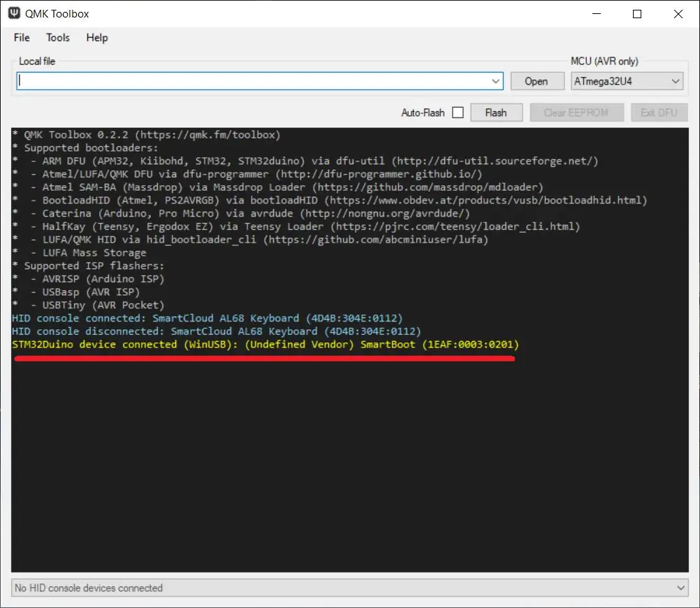This screenshot has height=608, width=700.
Task: Click the QMK Toolbox title bar icon
Action: 13,13
